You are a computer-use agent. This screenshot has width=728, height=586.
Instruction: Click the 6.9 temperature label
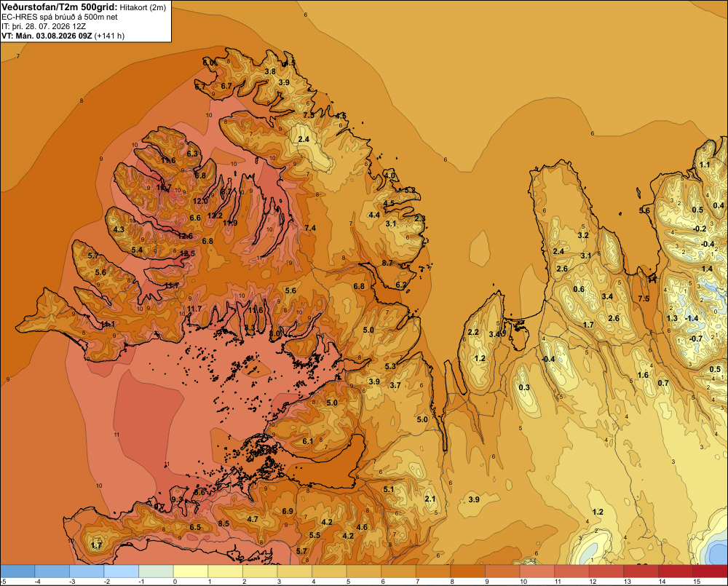[288, 511]
